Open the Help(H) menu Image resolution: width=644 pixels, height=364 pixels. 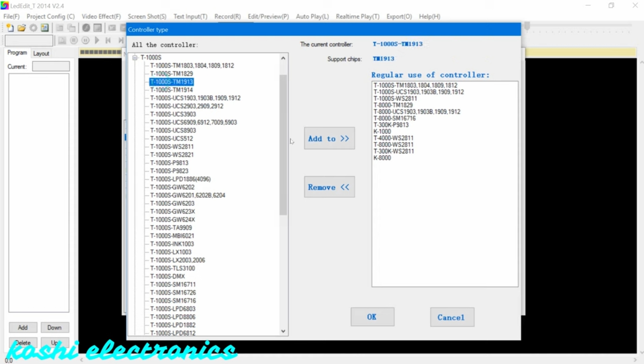[430, 17]
